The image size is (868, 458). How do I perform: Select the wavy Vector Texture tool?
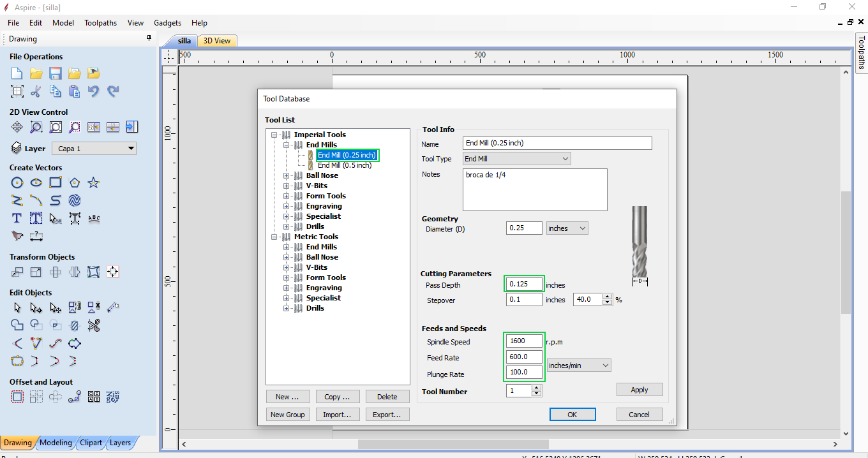coord(75,200)
